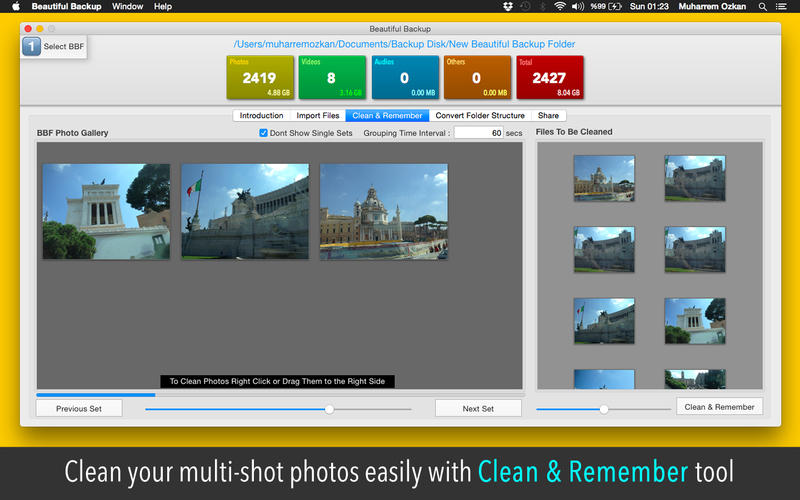
Task: Open the Wi-Fi status icon
Action: 560,6
